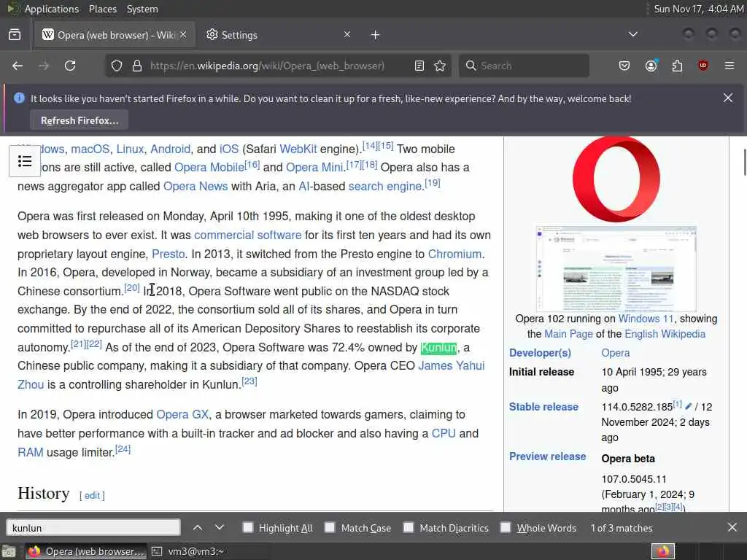Click the Stable release infobox link

tap(543, 407)
